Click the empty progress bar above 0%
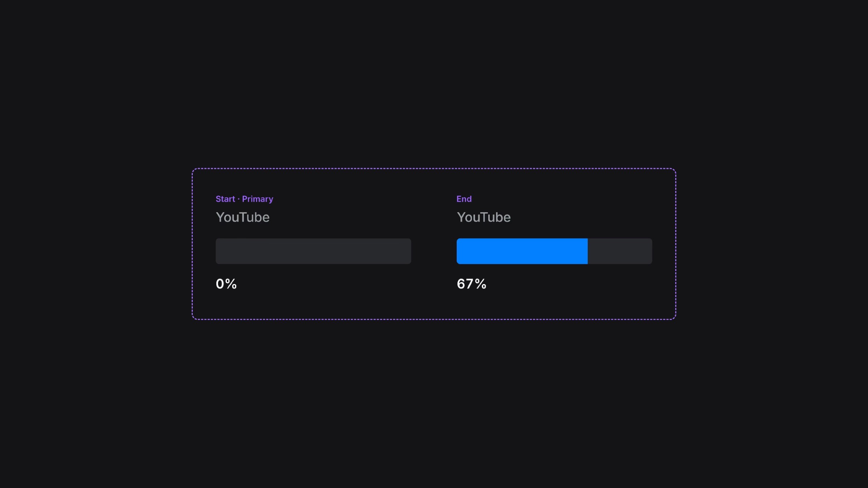868x488 pixels. [313, 251]
